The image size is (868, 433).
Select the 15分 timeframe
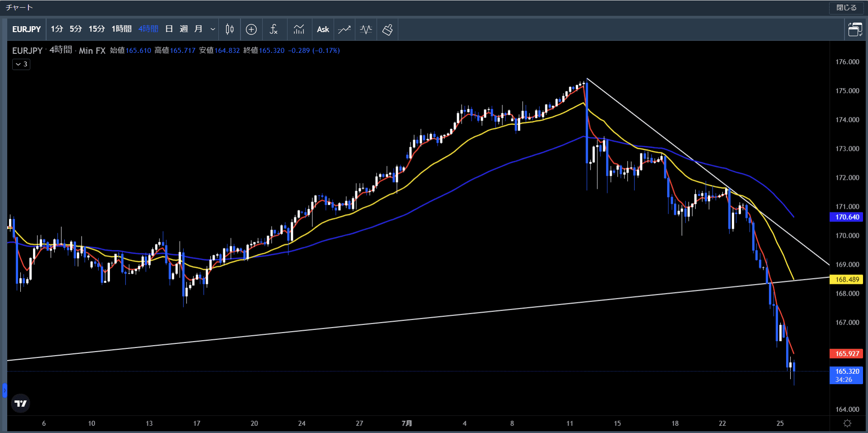pyautogui.click(x=97, y=29)
